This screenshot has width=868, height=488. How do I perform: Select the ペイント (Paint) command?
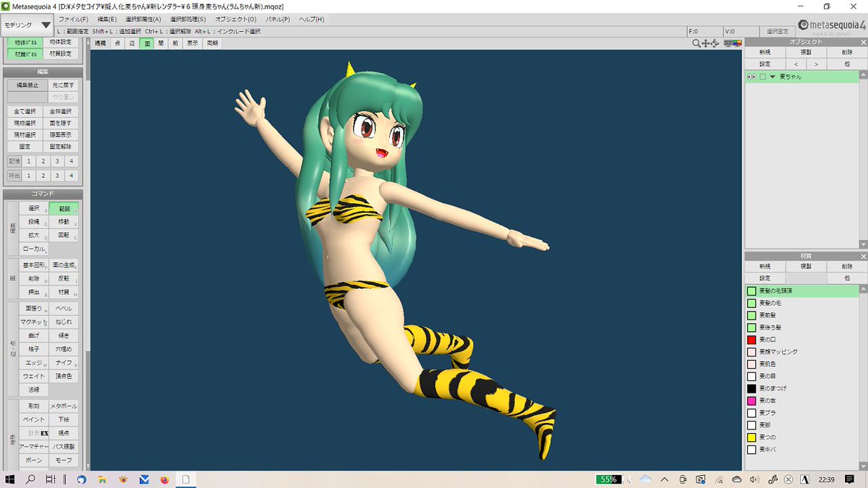pos(34,419)
